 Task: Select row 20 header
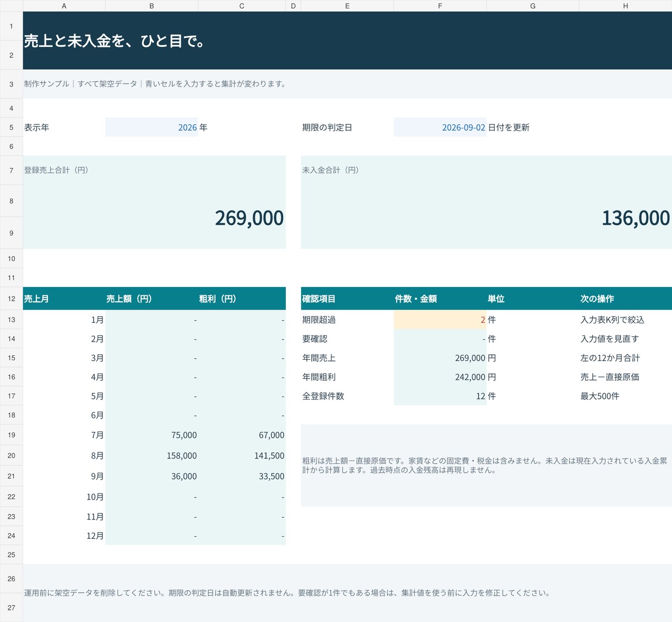[12, 456]
